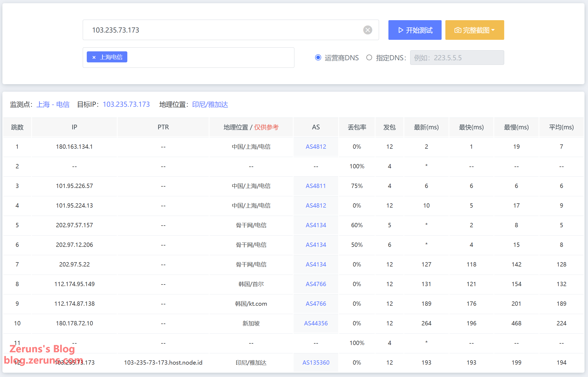Click the 开始测试 start test button
The width and height of the screenshot is (588, 377).
pos(415,30)
